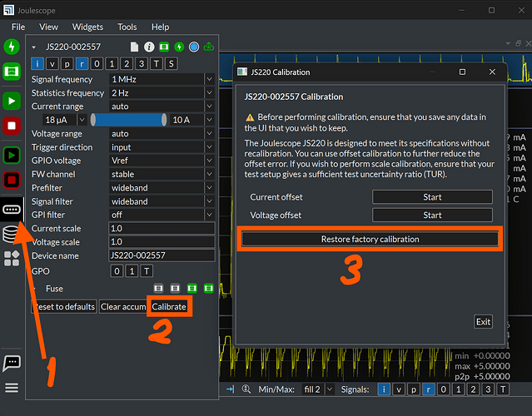Image resolution: width=532 pixels, height=416 pixels.
Task: Open the hamburger settings menu icon
Action: (x=12, y=388)
